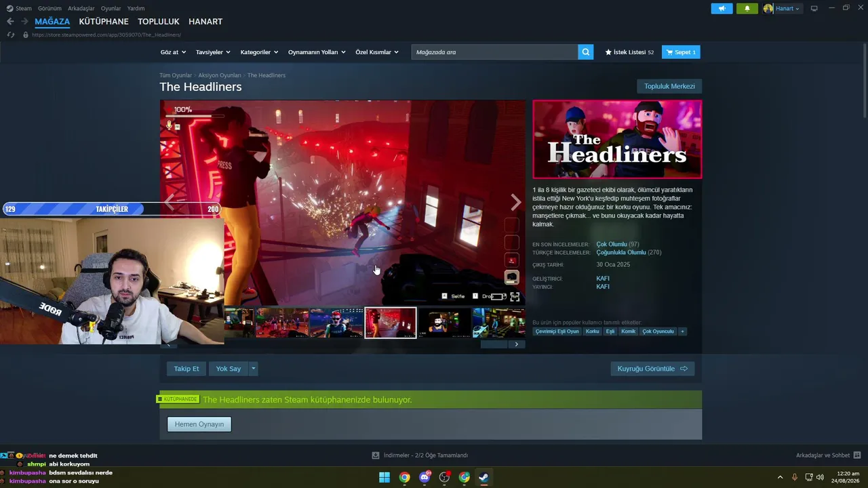
Task: Follow the Tüm Oyunlar breadcrumb link
Action: pos(176,75)
